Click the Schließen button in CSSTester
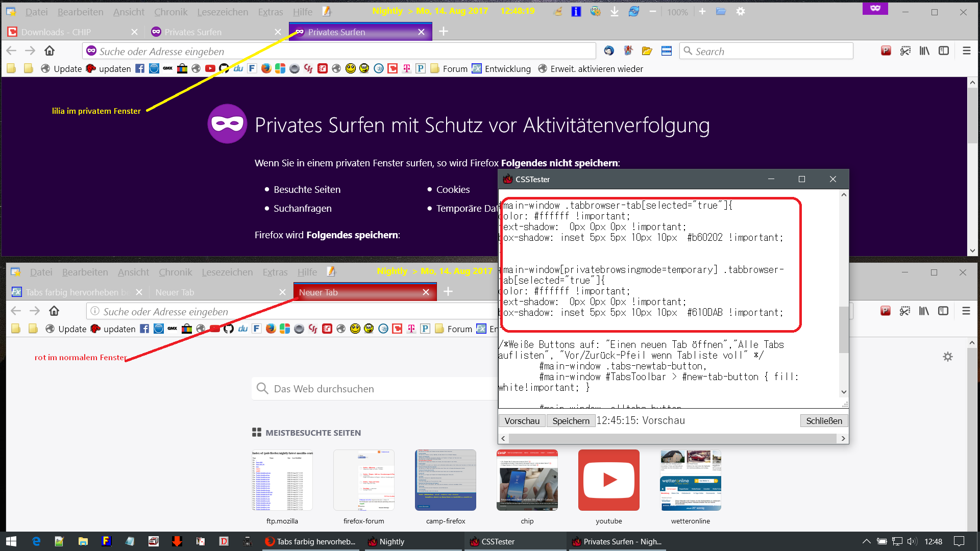Image resolution: width=980 pixels, height=551 pixels. tap(824, 421)
